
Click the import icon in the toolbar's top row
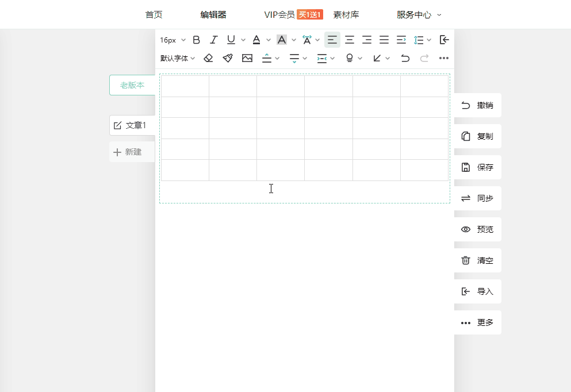(x=444, y=40)
